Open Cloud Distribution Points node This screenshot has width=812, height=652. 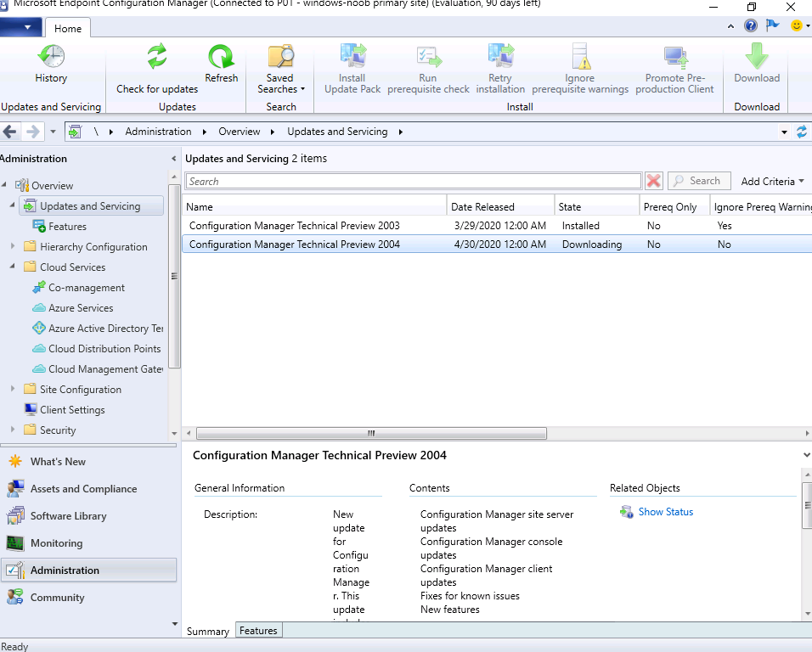(x=104, y=349)
